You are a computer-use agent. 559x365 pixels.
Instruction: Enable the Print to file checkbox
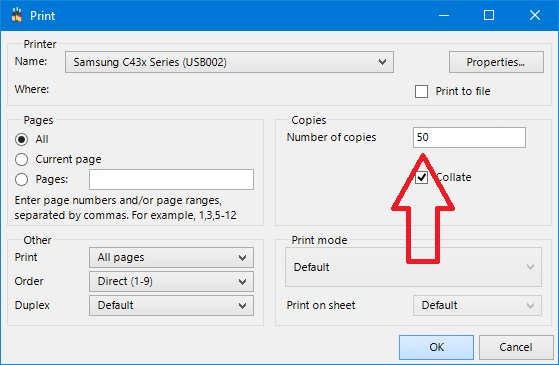(421, 91)
